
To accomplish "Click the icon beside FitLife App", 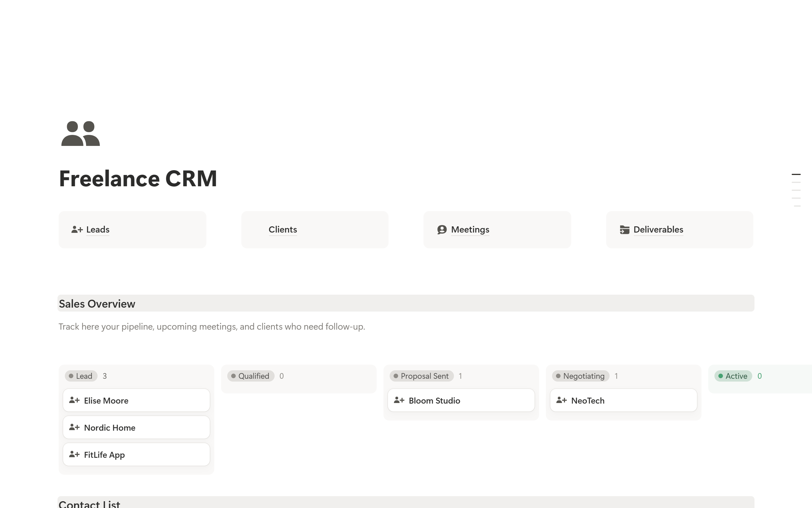I will pyautogui.click(x=74, y=454).
